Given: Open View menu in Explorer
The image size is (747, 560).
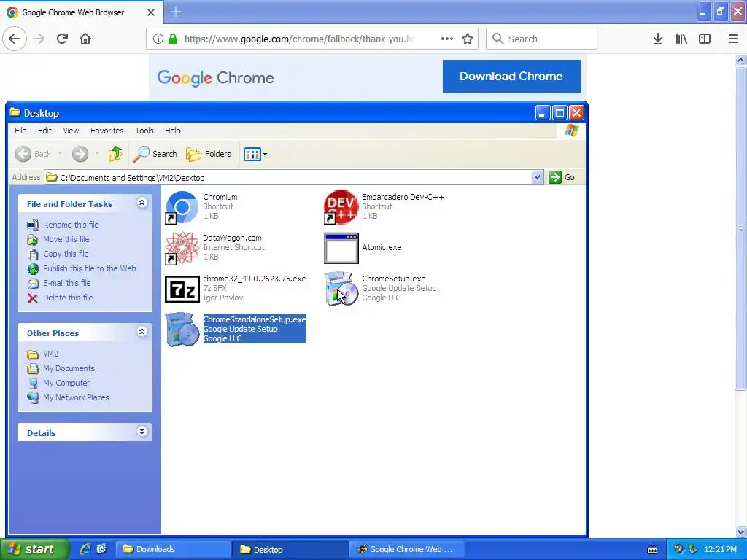Looking at the screenshot, I should [x=71, y=131].
